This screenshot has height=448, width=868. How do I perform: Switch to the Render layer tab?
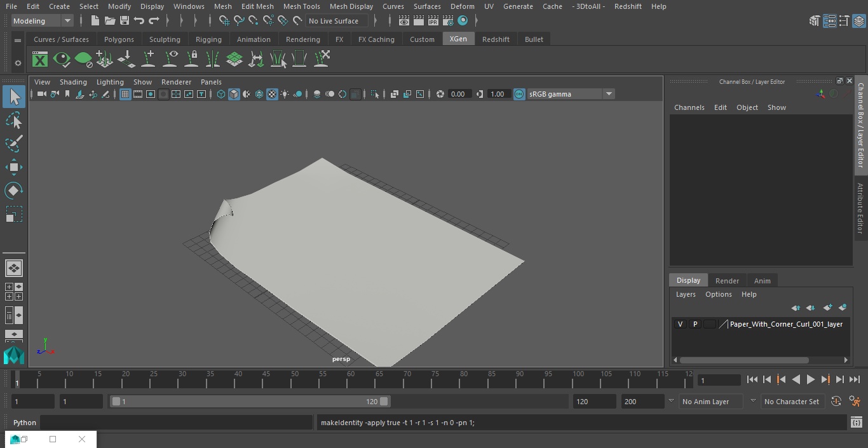click(727, 281)
